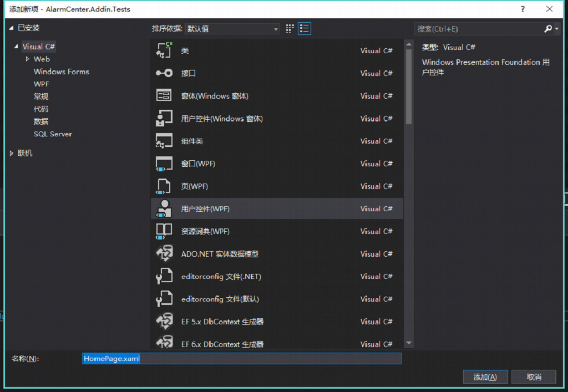The height and width of the screenshot is (392, 568).
Task: Select WPF category in the tree
Action: click(41, 84)
